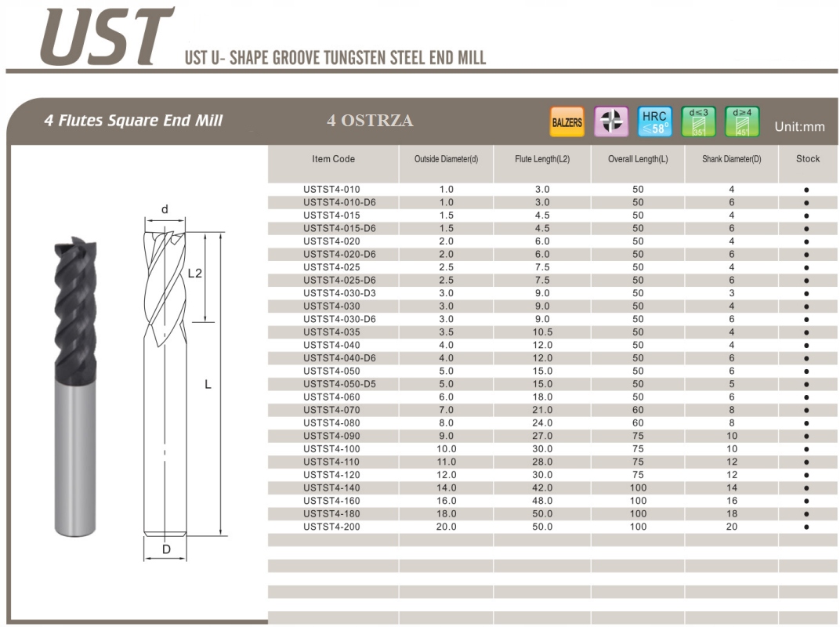The height and width of the screenshot is (627, 840).
Task: Select item code USTST4-180
Action: tap(331, 514)
